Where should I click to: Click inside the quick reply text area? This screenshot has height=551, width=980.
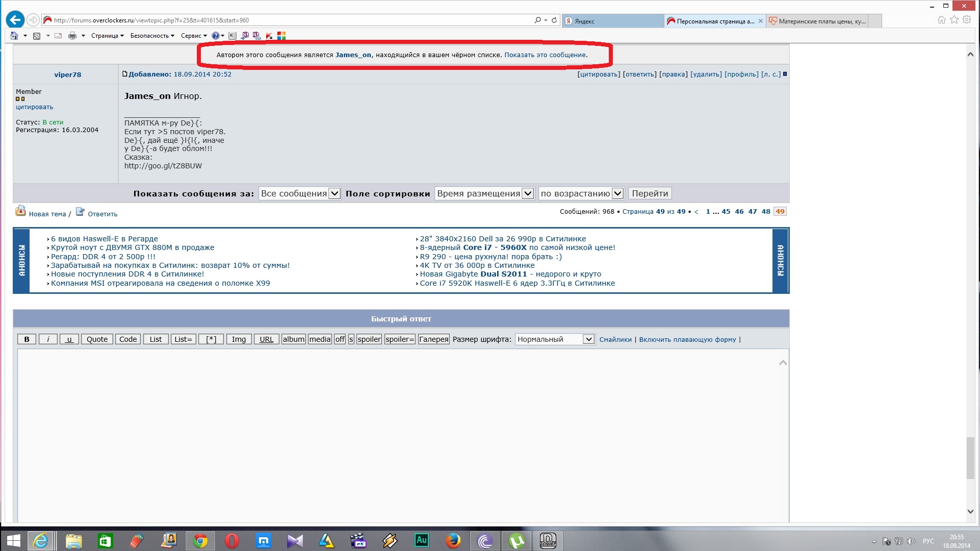click(x=398, y=434)
